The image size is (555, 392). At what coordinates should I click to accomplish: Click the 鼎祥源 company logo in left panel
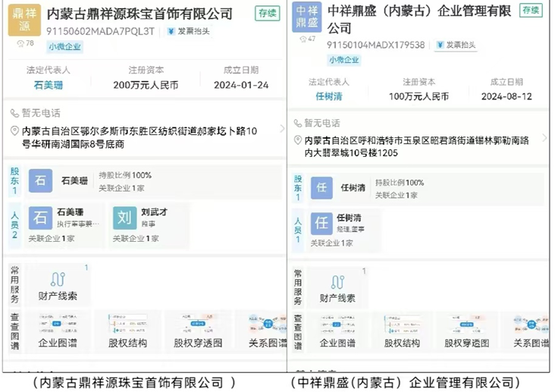click(24, 20)
